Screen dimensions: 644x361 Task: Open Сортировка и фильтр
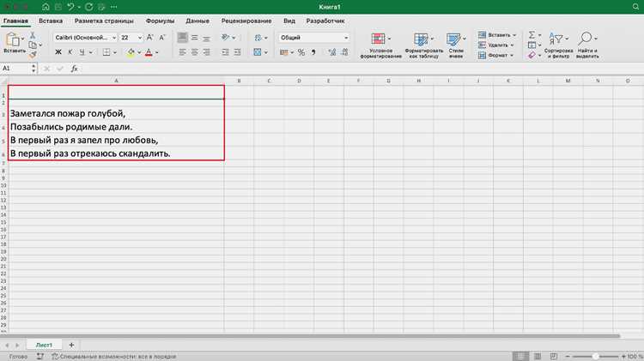(x=559, y=45)
